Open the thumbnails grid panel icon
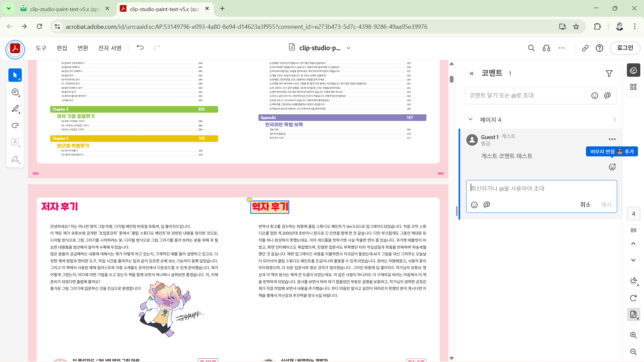Screen dimensions: 644x362 pos(633,87)
